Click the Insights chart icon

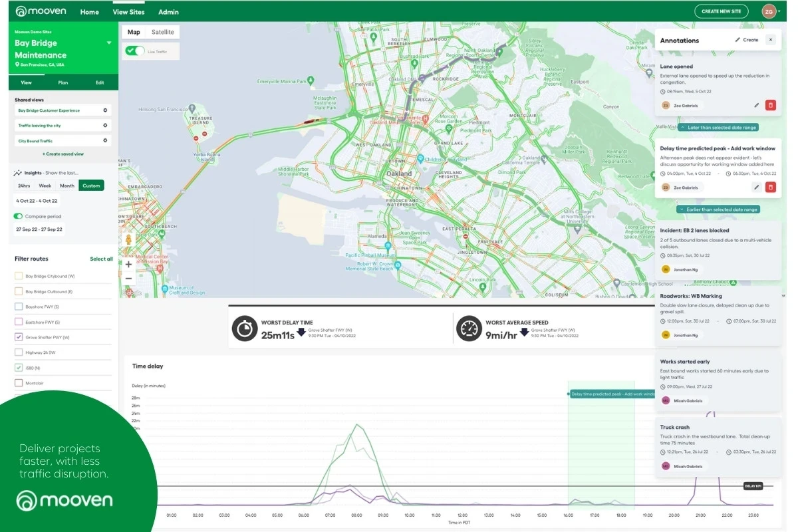[x=19, y=172]
